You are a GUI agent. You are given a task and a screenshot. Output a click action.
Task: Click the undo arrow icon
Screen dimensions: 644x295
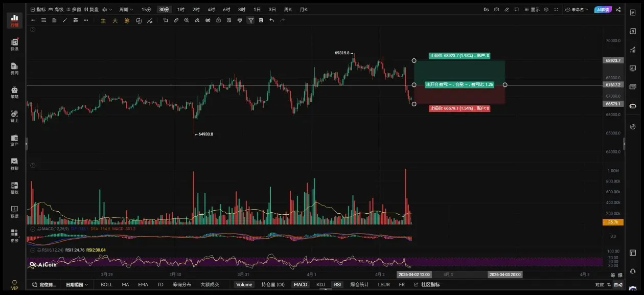[x=271, y=20]
